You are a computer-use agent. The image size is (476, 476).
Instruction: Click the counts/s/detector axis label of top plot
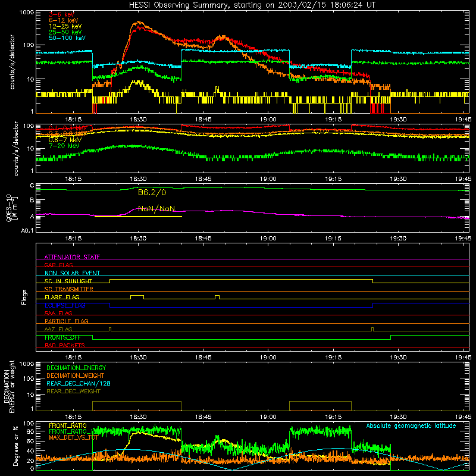point(12,62)
